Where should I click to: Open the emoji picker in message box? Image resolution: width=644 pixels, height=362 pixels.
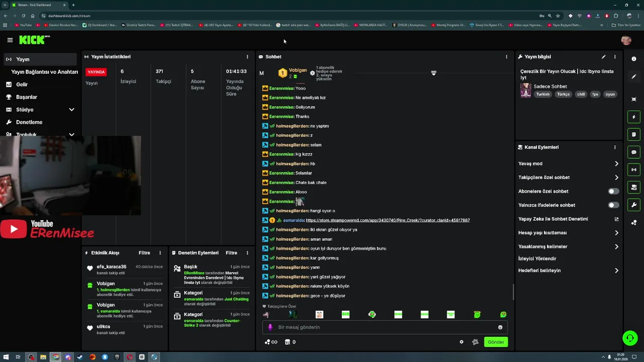(x=500, y=327)
